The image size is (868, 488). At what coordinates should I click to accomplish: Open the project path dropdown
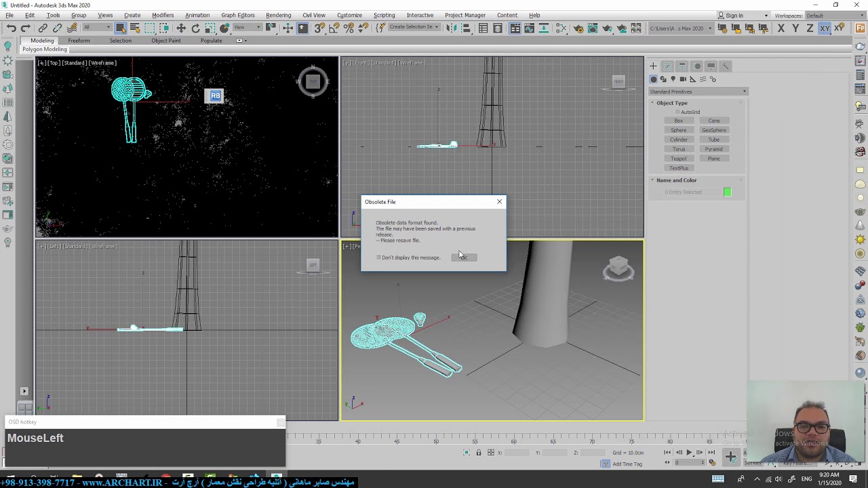(x=681, y=28)
